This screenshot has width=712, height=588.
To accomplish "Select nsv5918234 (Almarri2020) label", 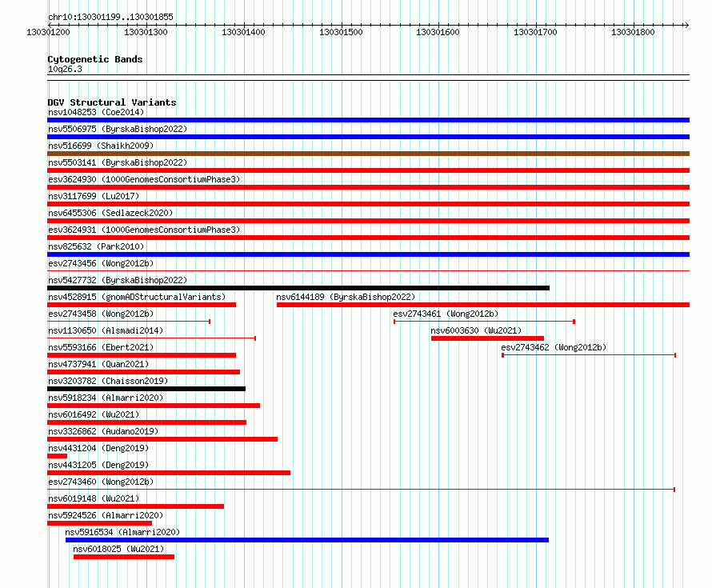I will (106, 398).
